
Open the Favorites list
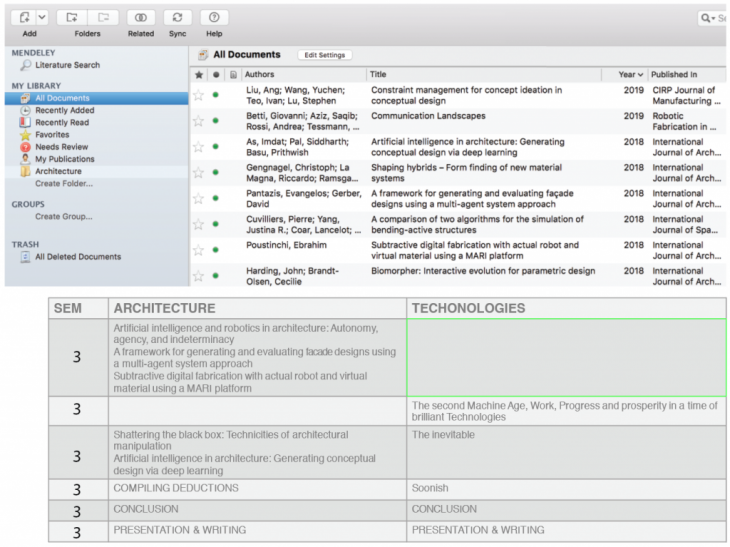52,135
